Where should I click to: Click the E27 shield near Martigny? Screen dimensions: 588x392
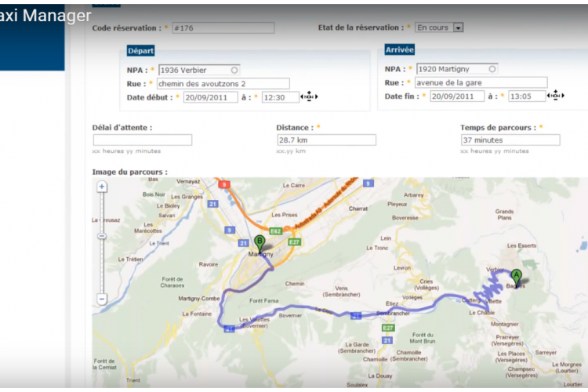point(294,242)
